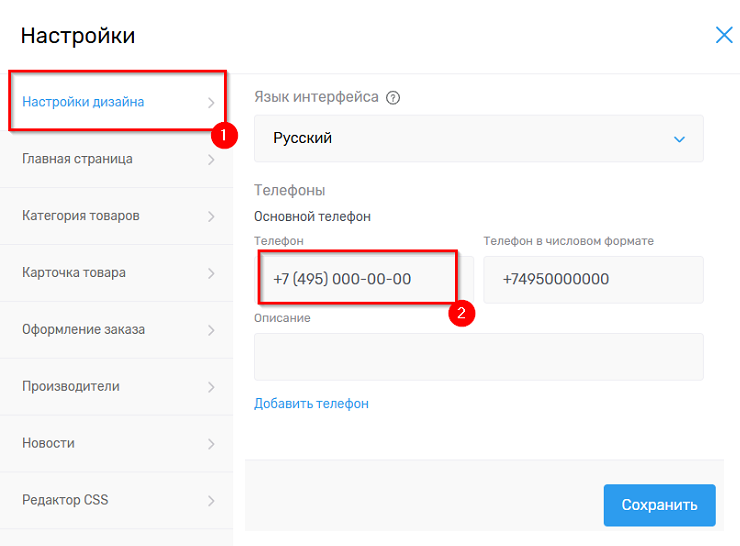Click the chevron beside Редактор CSS
Viewport: 740px width, 546px height.
point(211,501)
